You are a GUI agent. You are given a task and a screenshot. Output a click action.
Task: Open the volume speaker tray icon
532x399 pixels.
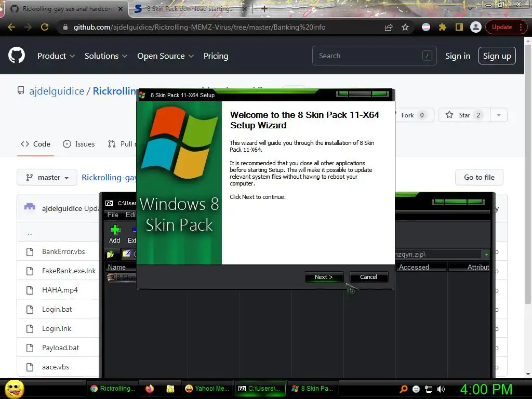click(441, 389)
